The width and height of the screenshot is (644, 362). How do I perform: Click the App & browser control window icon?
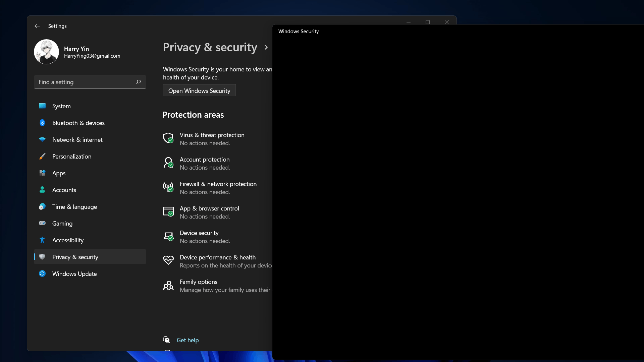click(x=168, y=212)
